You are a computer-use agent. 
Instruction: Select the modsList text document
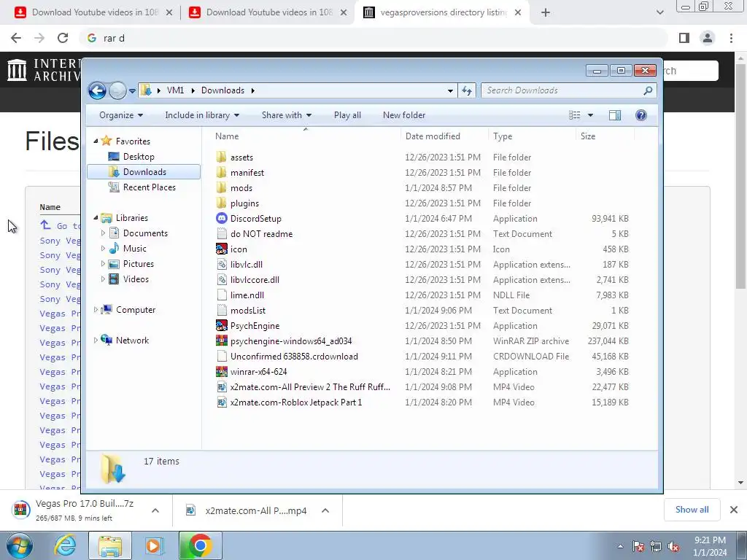click(248, 311)
